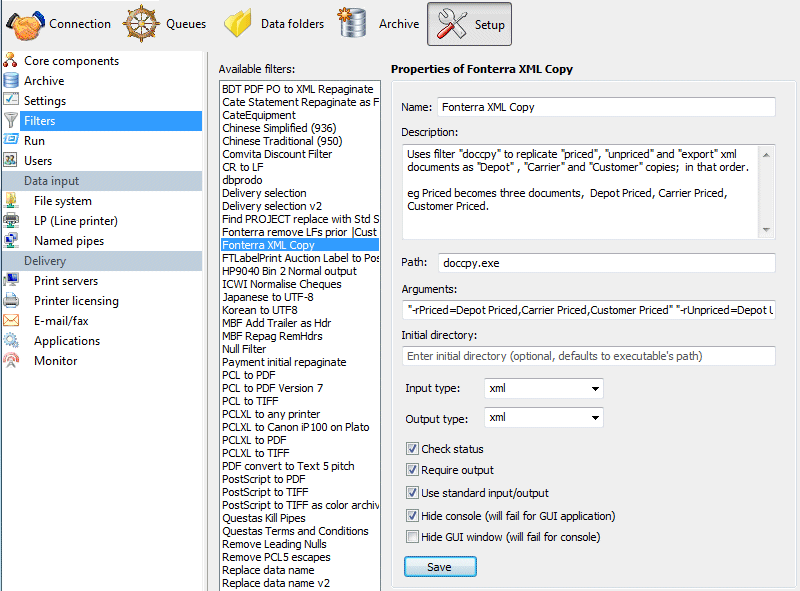
Task: Select 'Null Filter' in list
Action: click(x=244, y=349)
